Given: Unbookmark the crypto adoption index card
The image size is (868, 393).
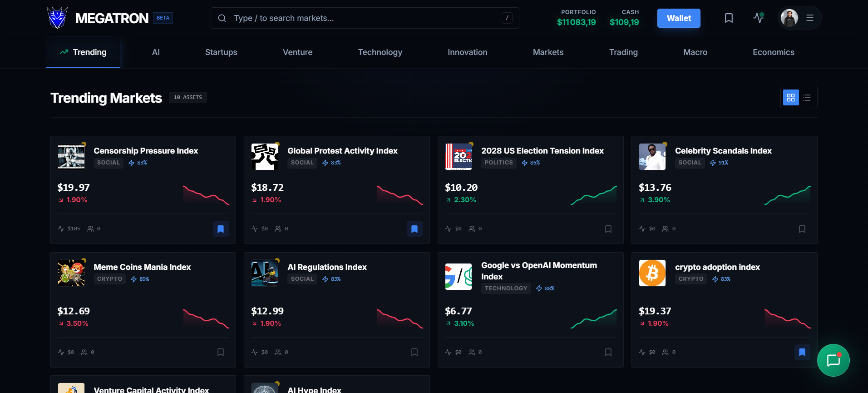Looking at the screenshot, I should tap(802, 352).
